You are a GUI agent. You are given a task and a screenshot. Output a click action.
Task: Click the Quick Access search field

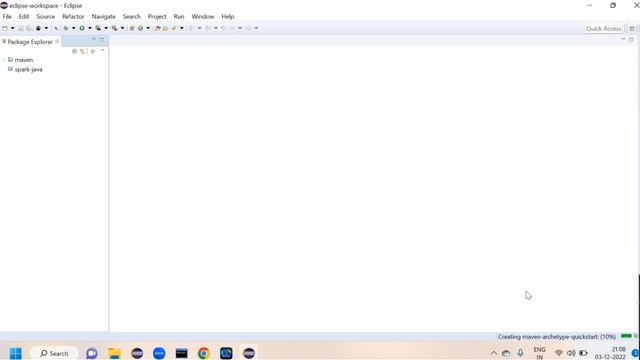coord(604,28)
